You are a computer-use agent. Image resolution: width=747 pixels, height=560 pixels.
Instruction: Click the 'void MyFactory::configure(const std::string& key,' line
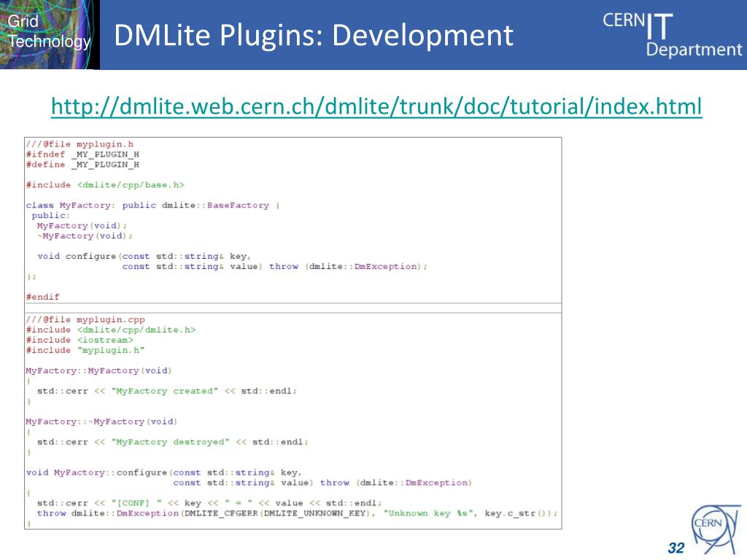[x=164, y=472]
